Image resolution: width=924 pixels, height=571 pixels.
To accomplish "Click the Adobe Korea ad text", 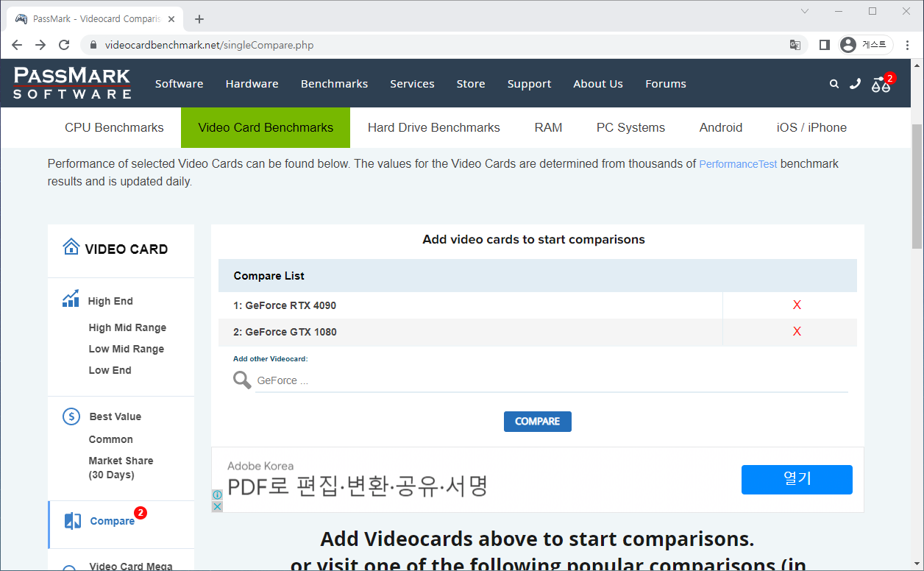I will click(260, 466).
